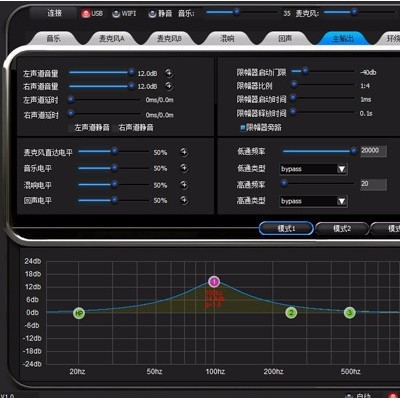Reset right channel volume via its round icon
The image size is (400, 400).
[169, 86]
